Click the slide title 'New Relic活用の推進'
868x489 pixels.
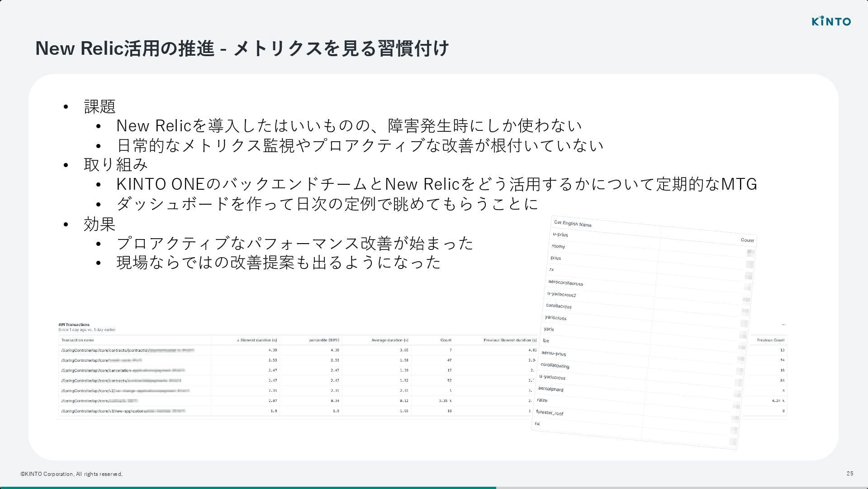click(124, 48)
